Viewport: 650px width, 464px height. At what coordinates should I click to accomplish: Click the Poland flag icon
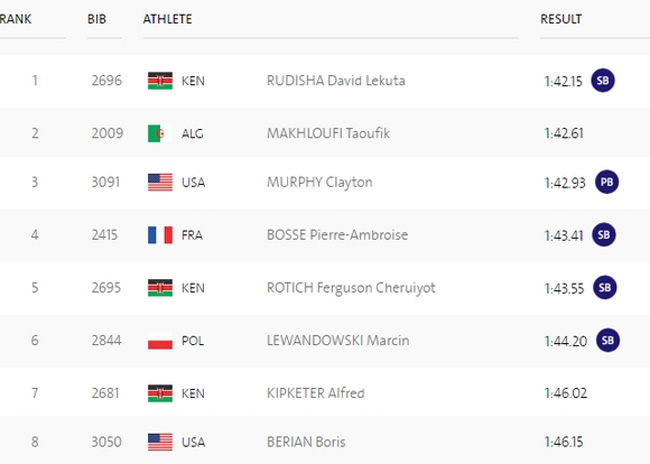pos(160,341)
